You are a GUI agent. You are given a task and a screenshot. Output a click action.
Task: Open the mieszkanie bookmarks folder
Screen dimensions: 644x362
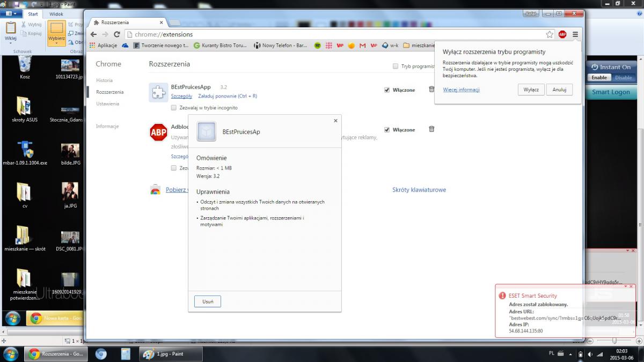(418, 46)
